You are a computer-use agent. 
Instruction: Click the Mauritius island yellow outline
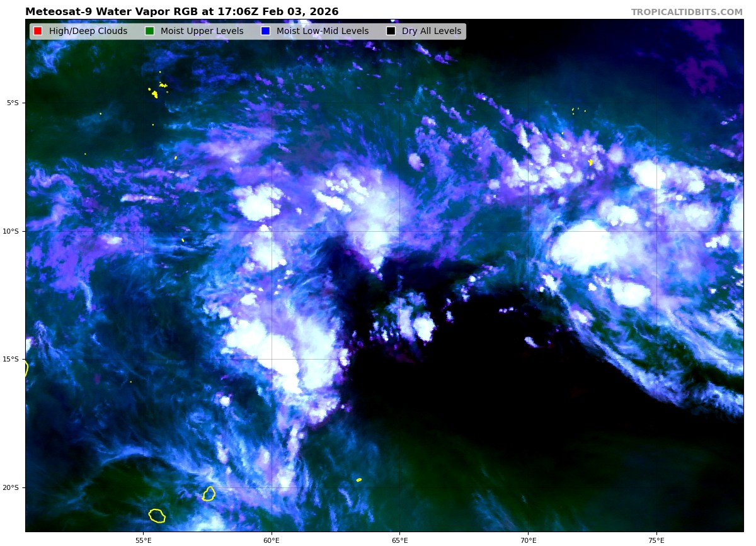209,494
